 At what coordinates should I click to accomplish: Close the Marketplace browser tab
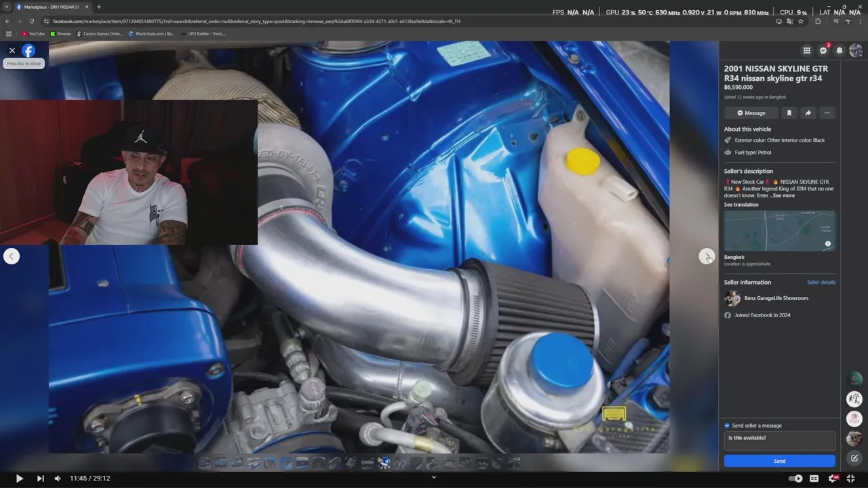coord(86,7)
